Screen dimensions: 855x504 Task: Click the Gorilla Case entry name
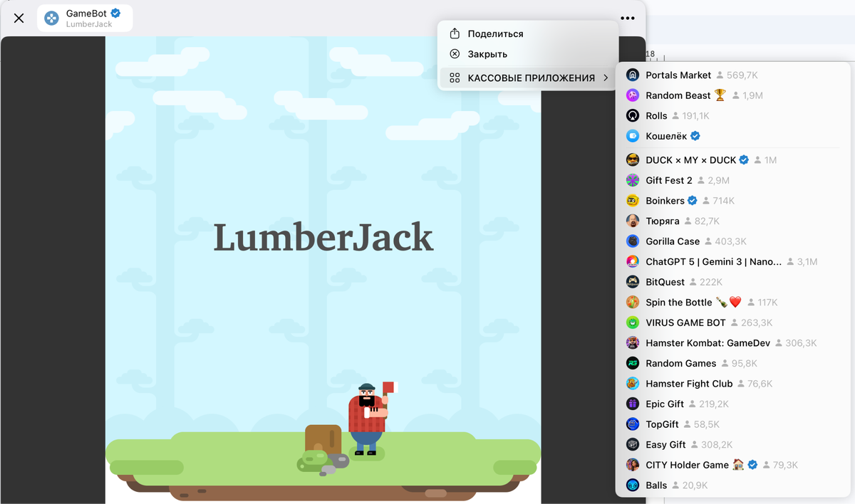[x=673, y=241]
